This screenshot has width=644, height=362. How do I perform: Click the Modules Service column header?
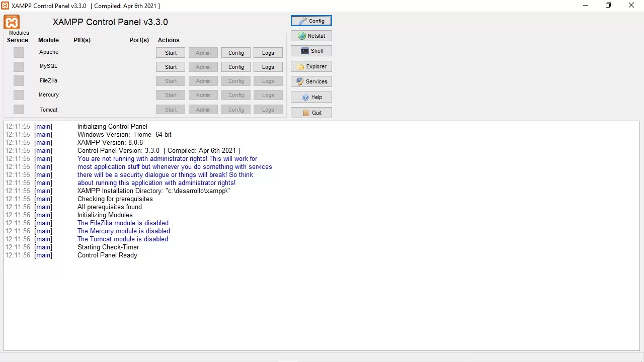18,40
